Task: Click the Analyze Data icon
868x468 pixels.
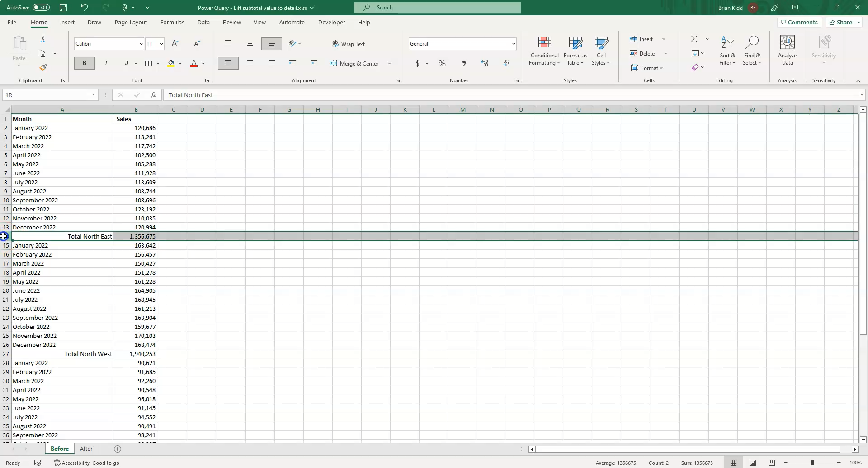Action: (x=787, y=51)
